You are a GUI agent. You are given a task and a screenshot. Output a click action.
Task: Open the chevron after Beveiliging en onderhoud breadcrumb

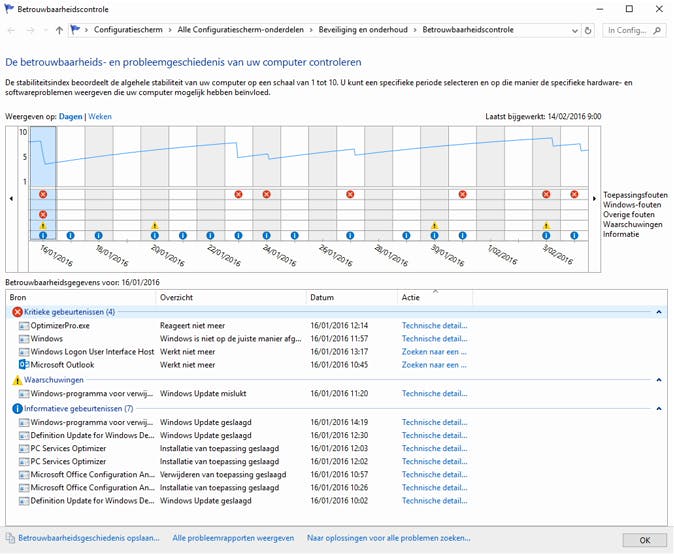(x=415, y=30)
